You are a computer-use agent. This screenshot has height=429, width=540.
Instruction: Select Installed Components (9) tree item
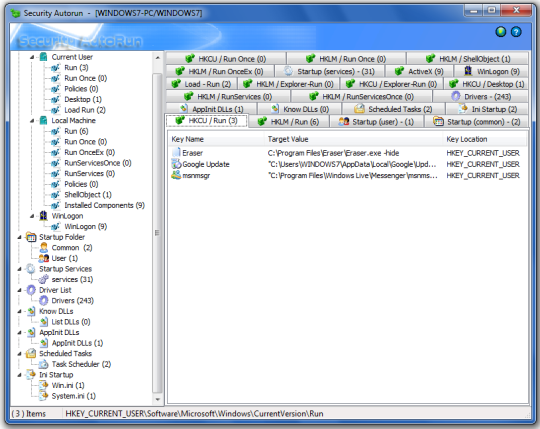coord(104,205)
